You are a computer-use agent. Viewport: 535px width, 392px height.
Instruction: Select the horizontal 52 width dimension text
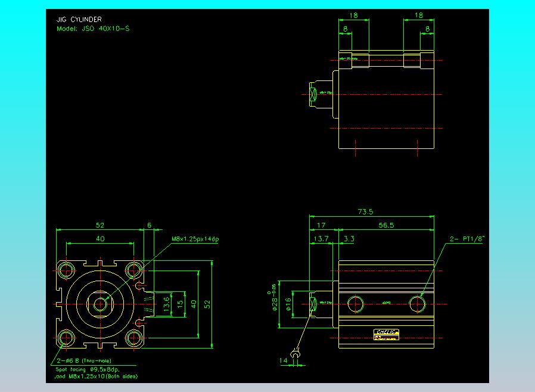coord(99,225)
